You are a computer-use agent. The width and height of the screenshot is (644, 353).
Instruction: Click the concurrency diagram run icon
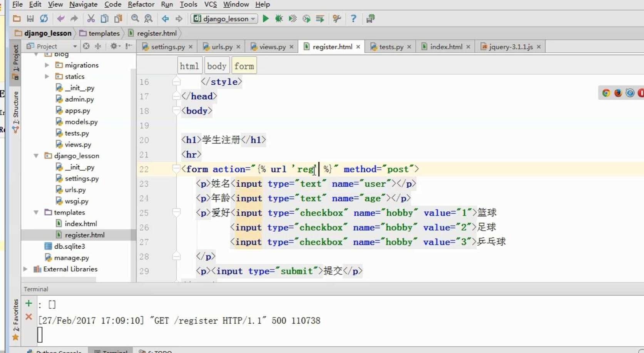[320, 18]
